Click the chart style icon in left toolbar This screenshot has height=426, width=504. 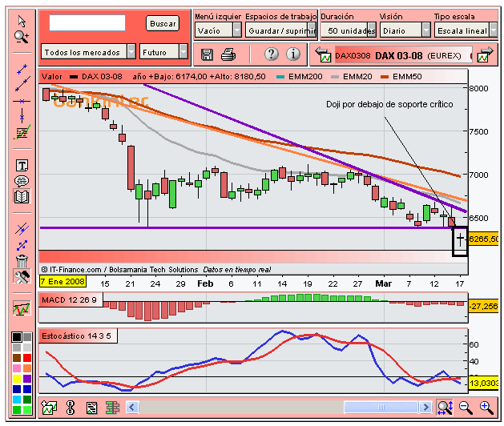(22, 308)
